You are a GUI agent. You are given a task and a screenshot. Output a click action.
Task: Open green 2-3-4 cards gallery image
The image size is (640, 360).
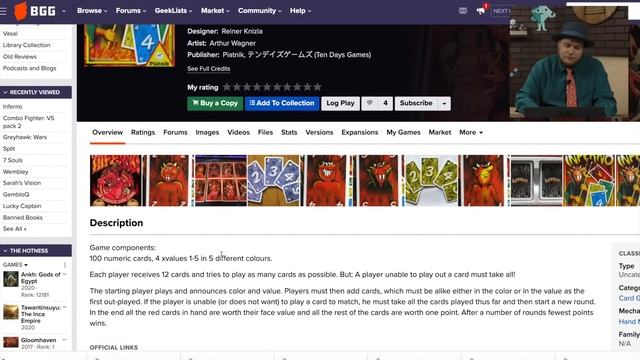tap(431, 180)
